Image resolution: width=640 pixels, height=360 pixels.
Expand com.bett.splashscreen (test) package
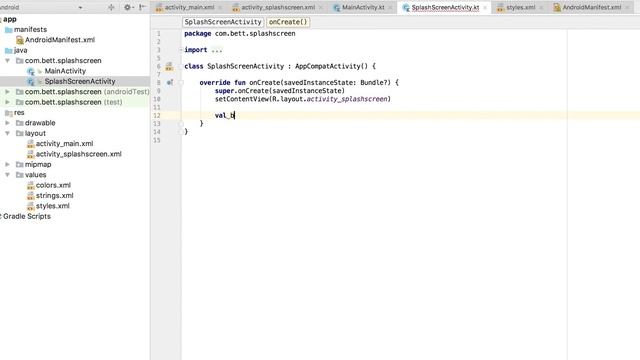click(7, 102)
